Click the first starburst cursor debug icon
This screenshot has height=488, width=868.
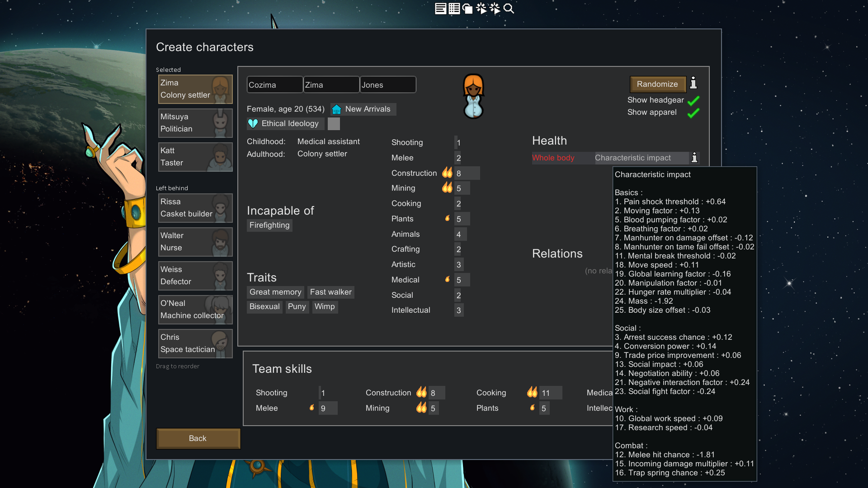pos(481,9)
